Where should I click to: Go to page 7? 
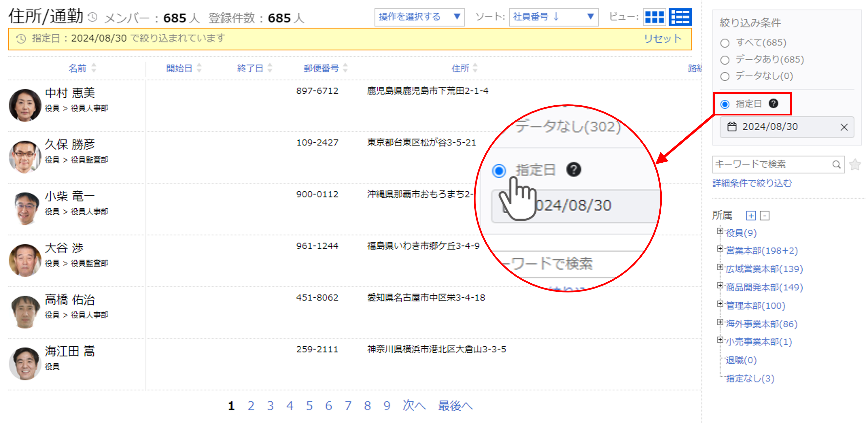(x=348, y=406)
